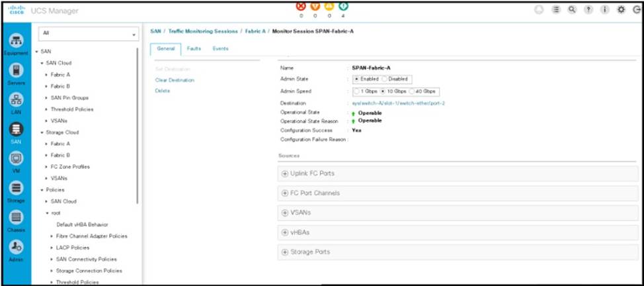Expand the vHBAs sources section

click(286, 232)
